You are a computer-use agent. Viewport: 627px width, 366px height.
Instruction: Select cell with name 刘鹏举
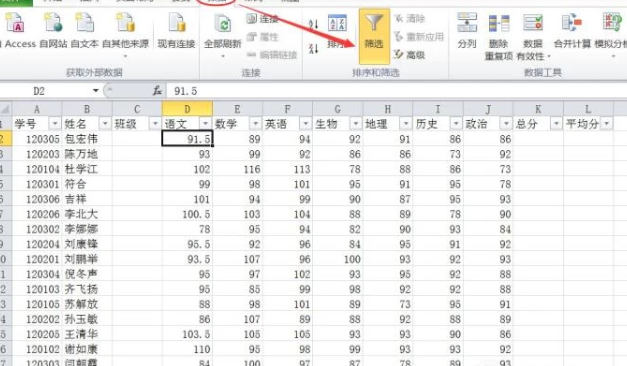click(87, 259)
